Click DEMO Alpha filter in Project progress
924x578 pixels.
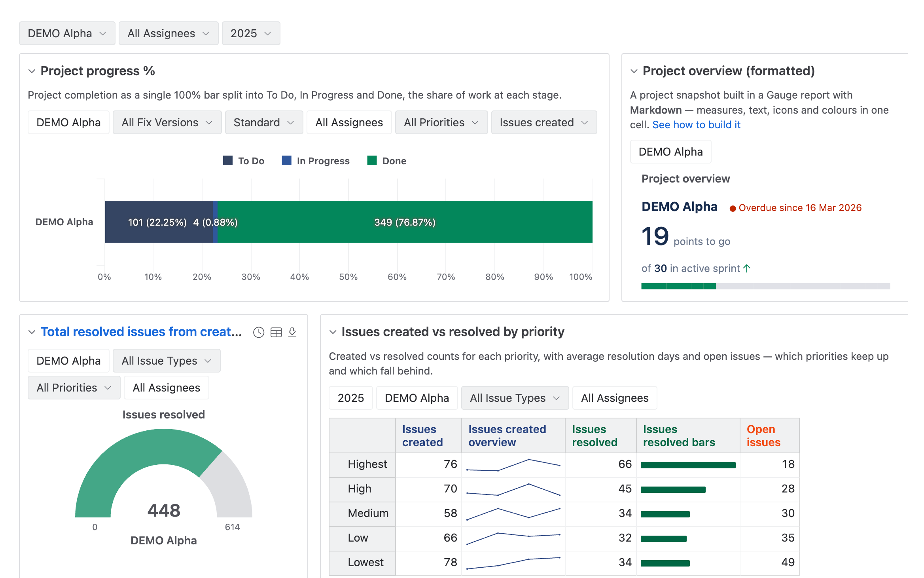tap(68, 122)
